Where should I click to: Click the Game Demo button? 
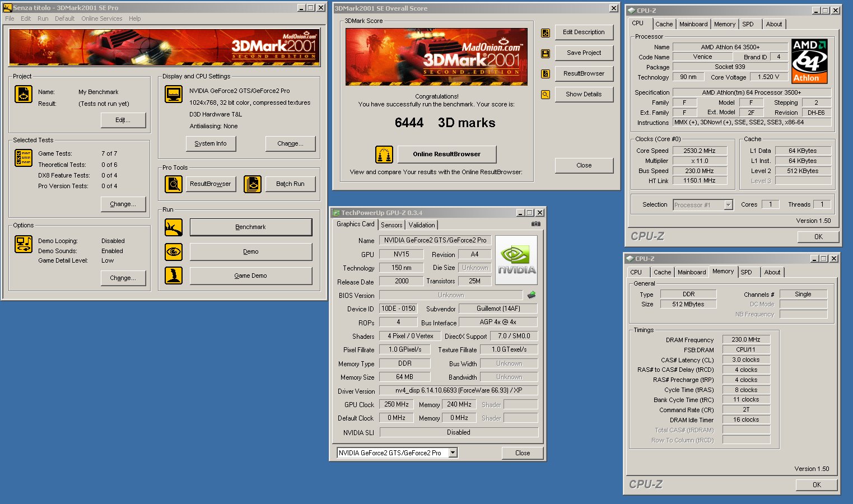click(x=251, y=276)
